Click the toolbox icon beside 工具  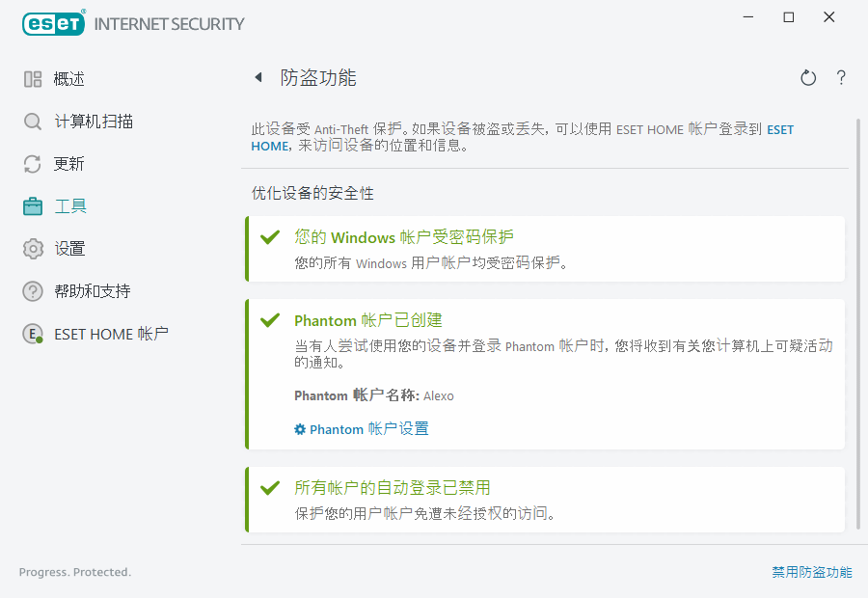coord(33,206)
